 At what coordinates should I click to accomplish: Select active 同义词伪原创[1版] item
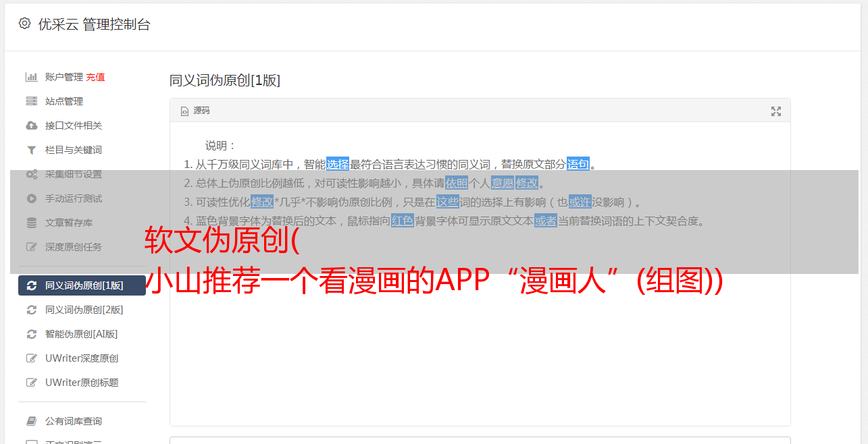click(82, 285)
